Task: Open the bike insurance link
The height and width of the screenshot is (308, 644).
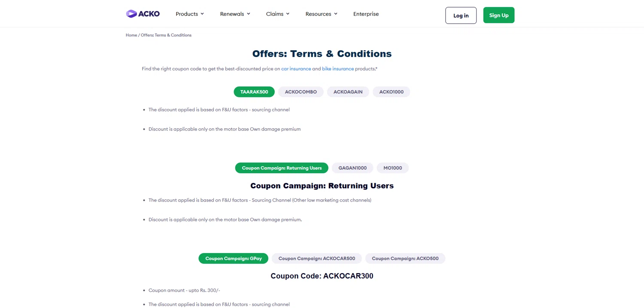Action: click(338, 69)
